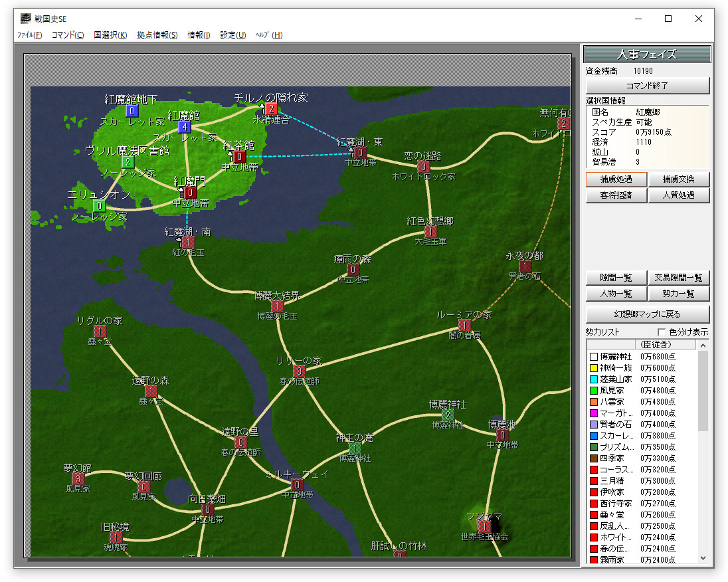Click the エリュシオン green marker

(99, 206)
